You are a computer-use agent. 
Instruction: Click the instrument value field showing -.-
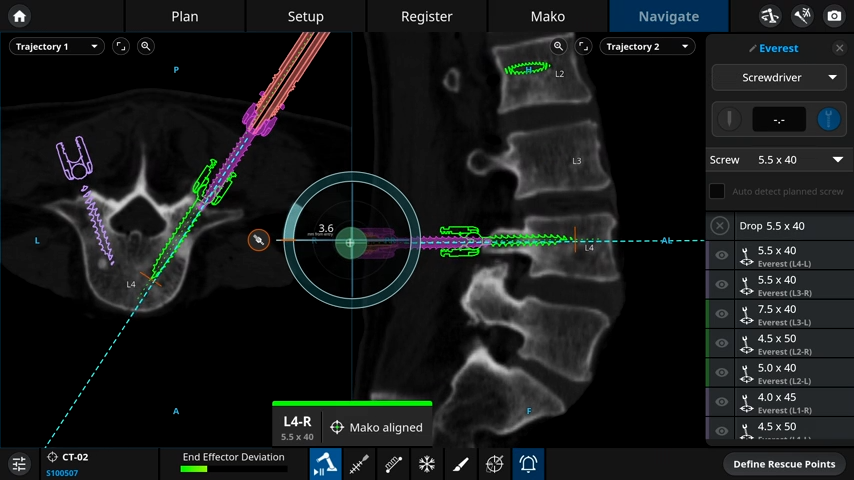(x=779, y=119)
